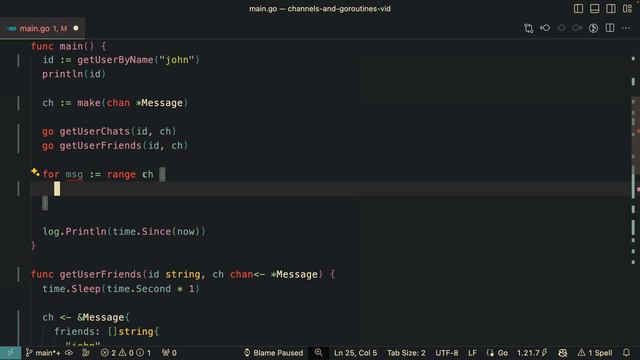640x360 pixels.
Task: Open notifications bell icon
Action: pos(627,353)
